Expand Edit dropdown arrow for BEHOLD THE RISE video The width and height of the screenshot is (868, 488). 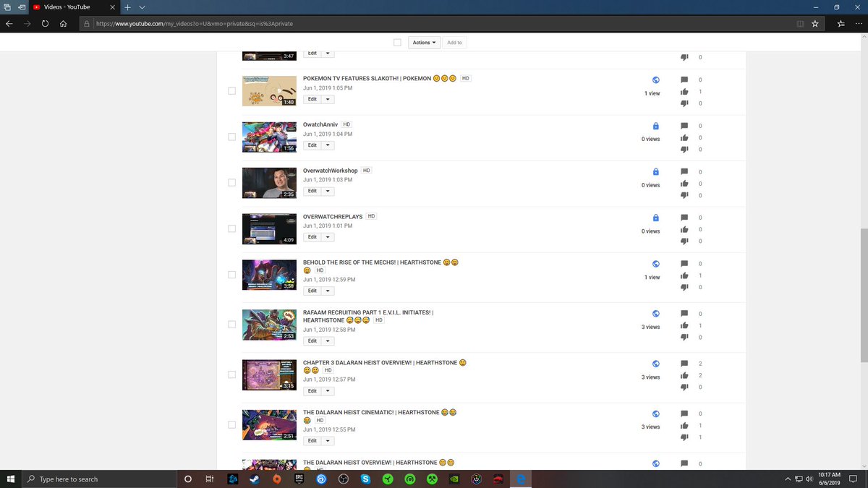click(x=328, y=291)
